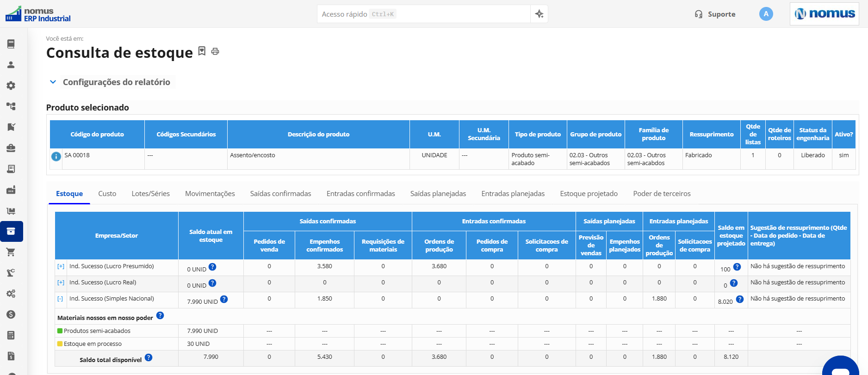Click the person sidebar icon
This screenshot has width=868, height=375.
[11, 65]
